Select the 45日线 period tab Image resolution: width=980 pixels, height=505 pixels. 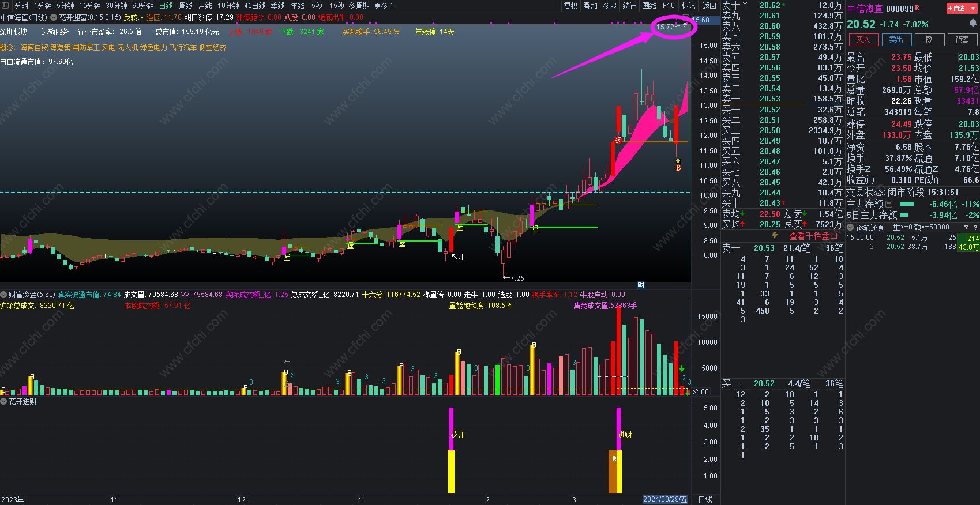tap(255, 6)
